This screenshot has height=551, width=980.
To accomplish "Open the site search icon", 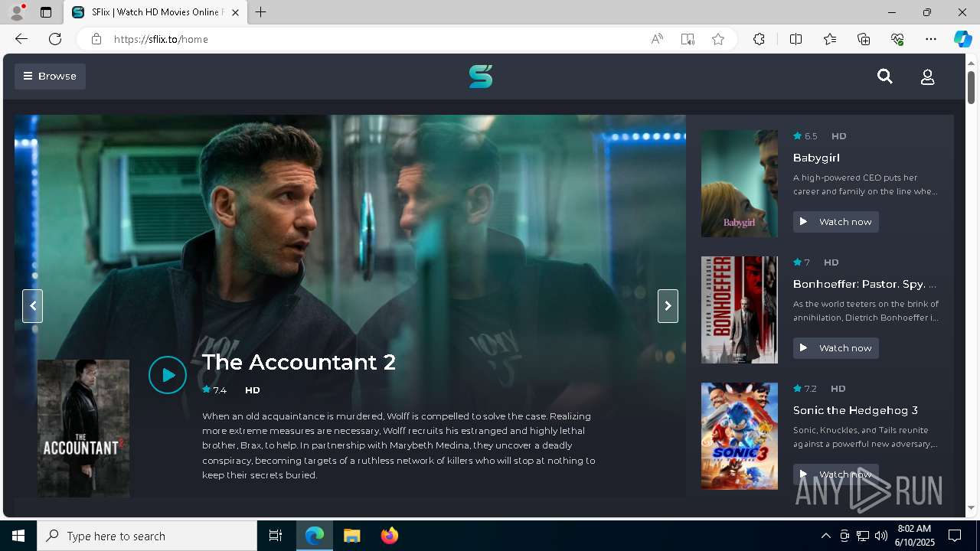I will click(x=885, y=77).
